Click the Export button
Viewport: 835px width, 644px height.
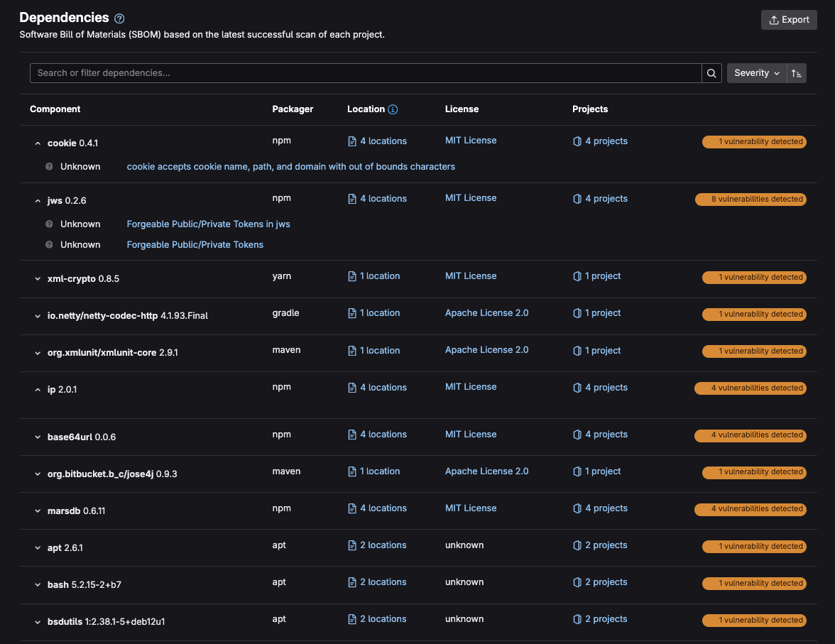(789, 19)
